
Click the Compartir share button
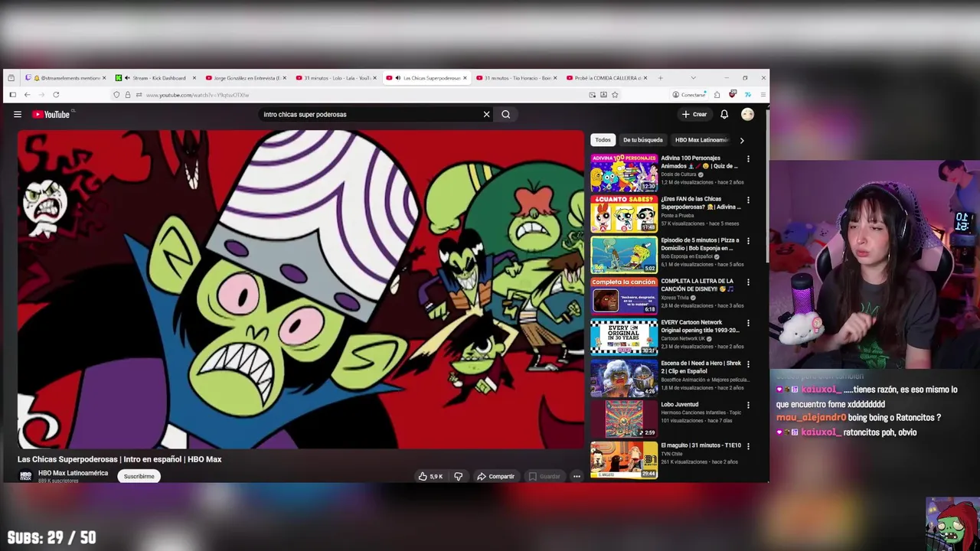(495, 476)
